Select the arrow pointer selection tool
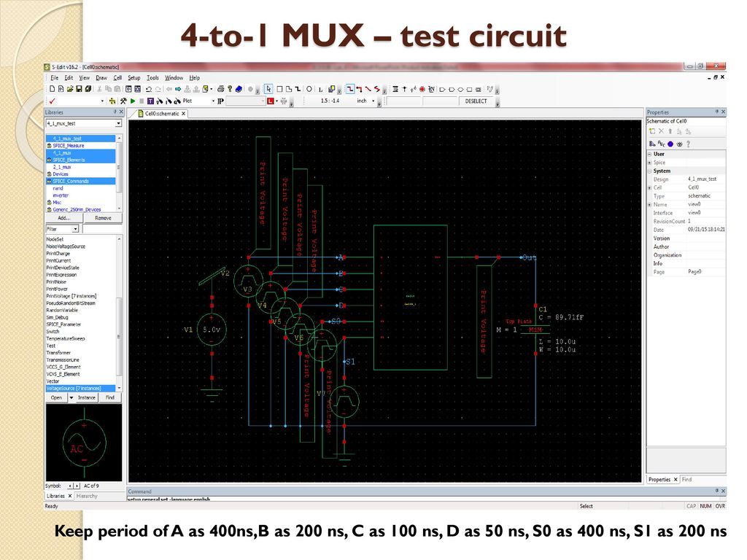747x560 pixels. tap(268, 89)
